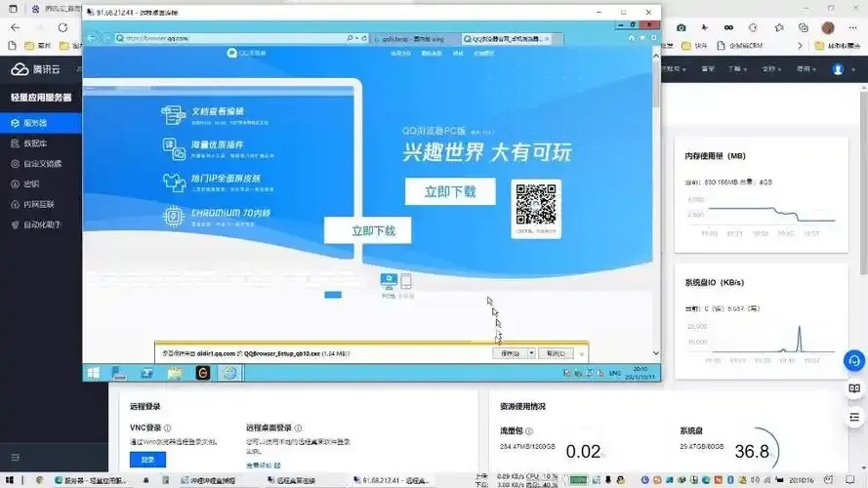Open the save options dropdown arrow

(x=531, y=353)
